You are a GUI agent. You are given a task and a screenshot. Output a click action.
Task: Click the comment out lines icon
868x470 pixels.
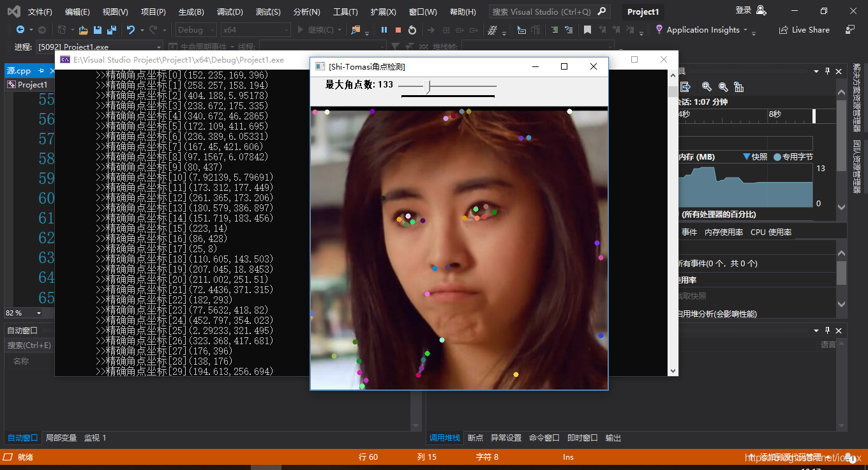point(553,30)
